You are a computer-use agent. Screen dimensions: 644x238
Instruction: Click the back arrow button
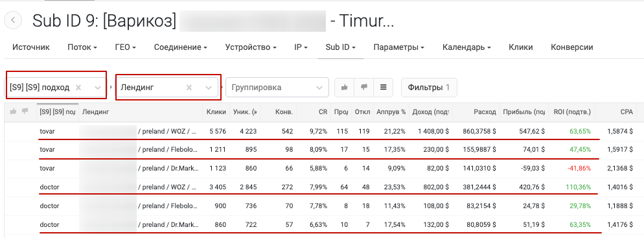coord(13,20)
